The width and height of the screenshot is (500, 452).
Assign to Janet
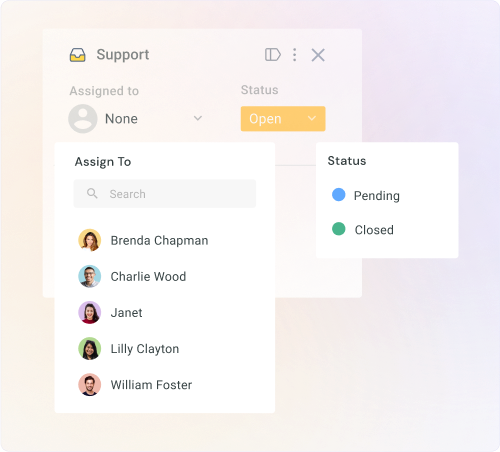(x=165, y=313)
